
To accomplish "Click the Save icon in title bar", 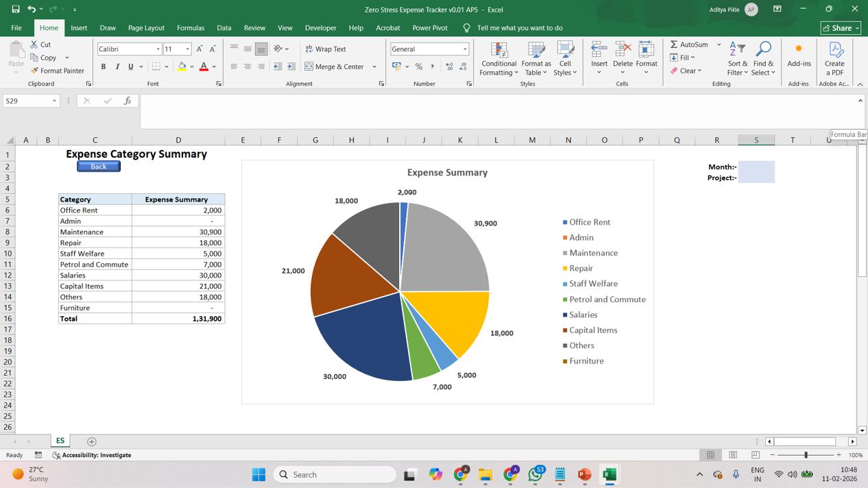I will [x=16, y=10].
